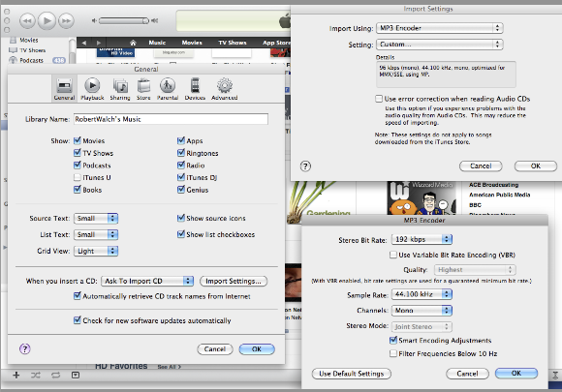Select TV Shows in iTunes sidebar
Image resolution: width=562 pixels, height=392 pixels.
(x=32, y=50)
